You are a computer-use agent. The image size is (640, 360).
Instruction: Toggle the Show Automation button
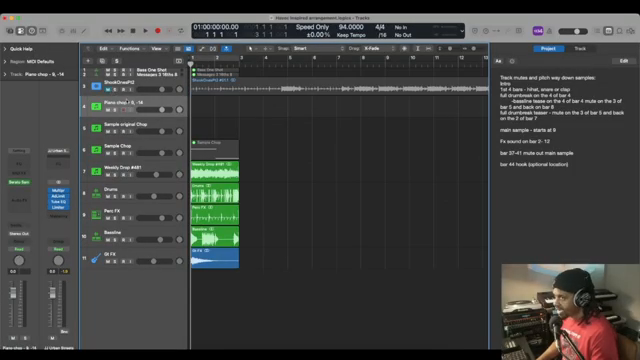tap(202, 49)
